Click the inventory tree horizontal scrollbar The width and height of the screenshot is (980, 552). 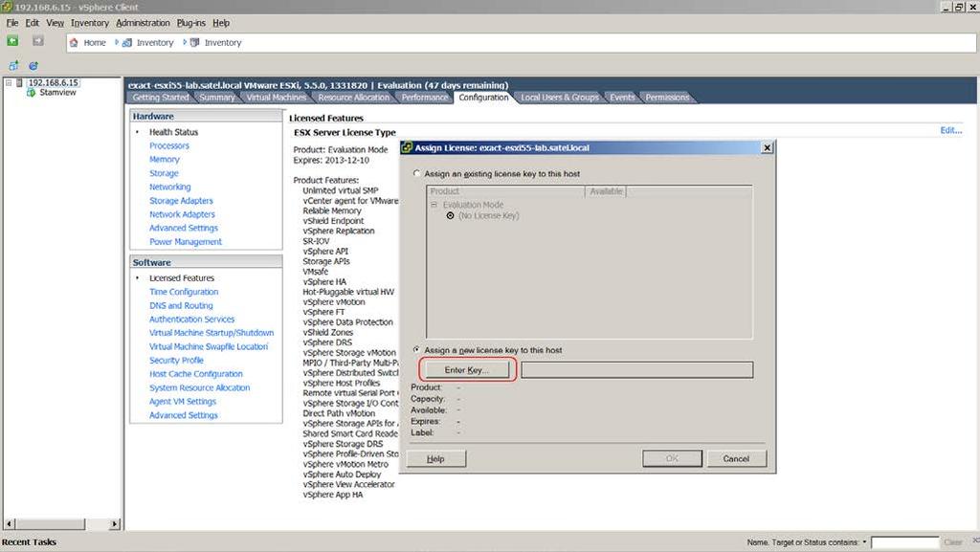point(50,524)
